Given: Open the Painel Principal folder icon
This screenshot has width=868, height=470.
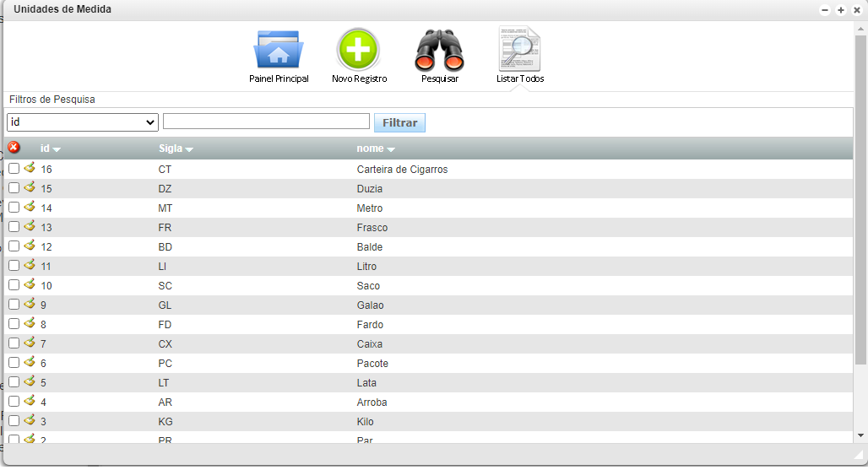Looking at the screenshot, I should tap(278, 51).
